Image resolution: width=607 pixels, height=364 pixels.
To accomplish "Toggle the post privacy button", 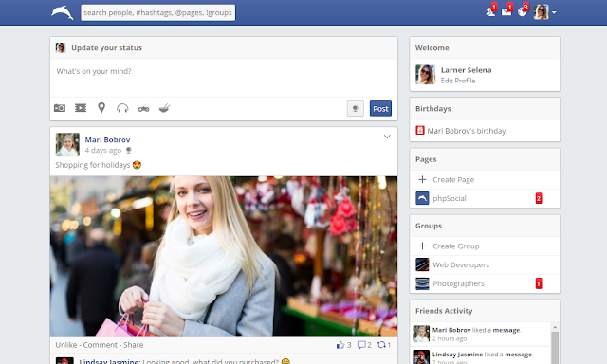I will [356, 108].
